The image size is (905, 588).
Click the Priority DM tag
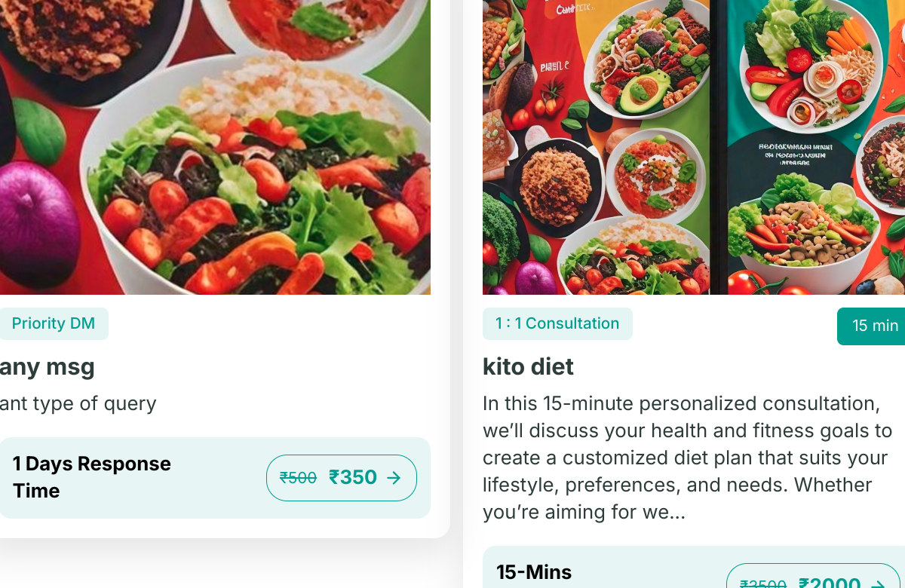coord(54,323)
